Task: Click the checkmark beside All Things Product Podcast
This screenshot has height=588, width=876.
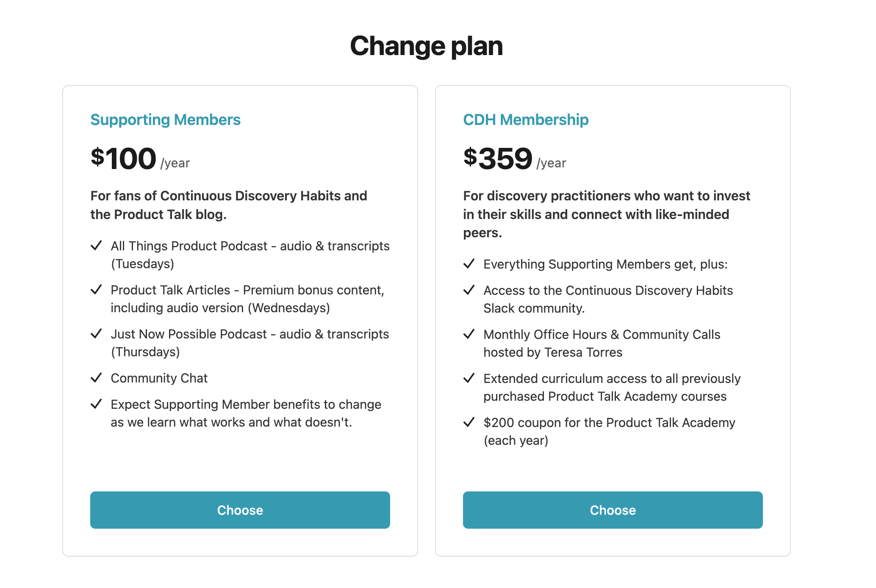Action: [97, 246]
